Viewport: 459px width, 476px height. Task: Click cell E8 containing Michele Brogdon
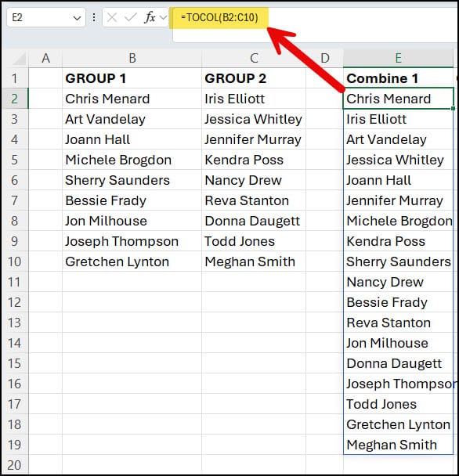398,221
